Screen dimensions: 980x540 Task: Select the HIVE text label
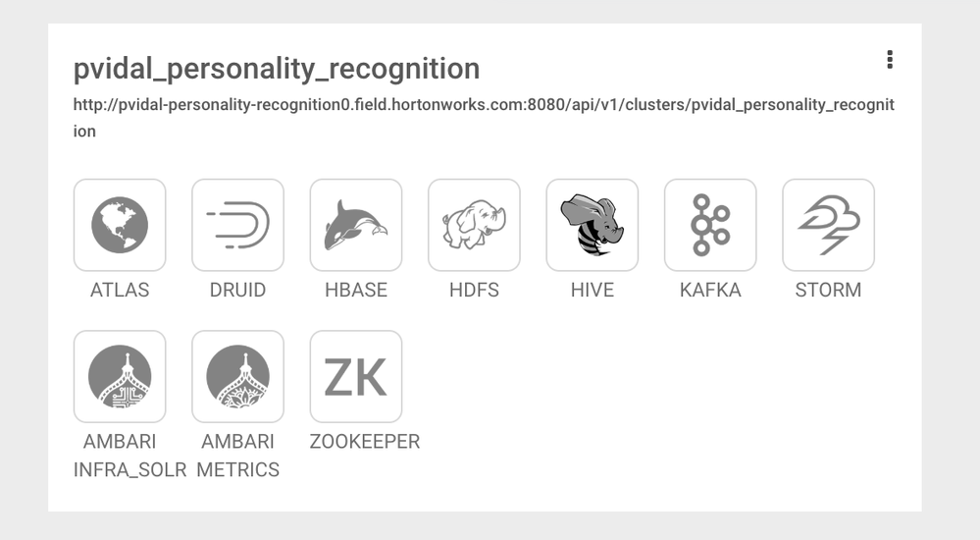(x=592, y=291)
